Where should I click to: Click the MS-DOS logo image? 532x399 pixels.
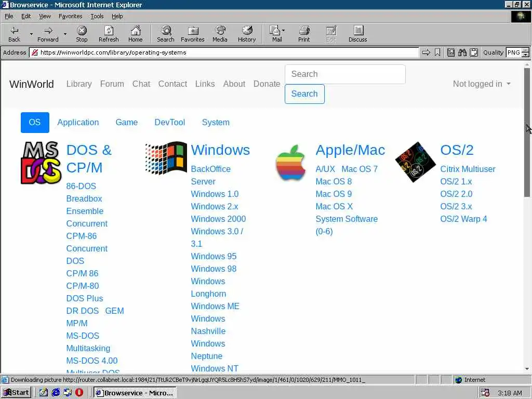click(41, 163)
